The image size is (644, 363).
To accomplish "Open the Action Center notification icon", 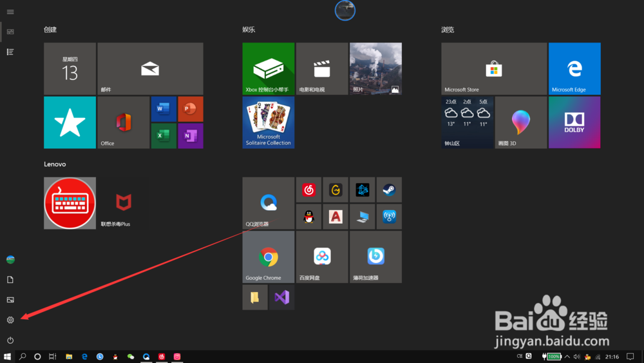I will point(630,357).
